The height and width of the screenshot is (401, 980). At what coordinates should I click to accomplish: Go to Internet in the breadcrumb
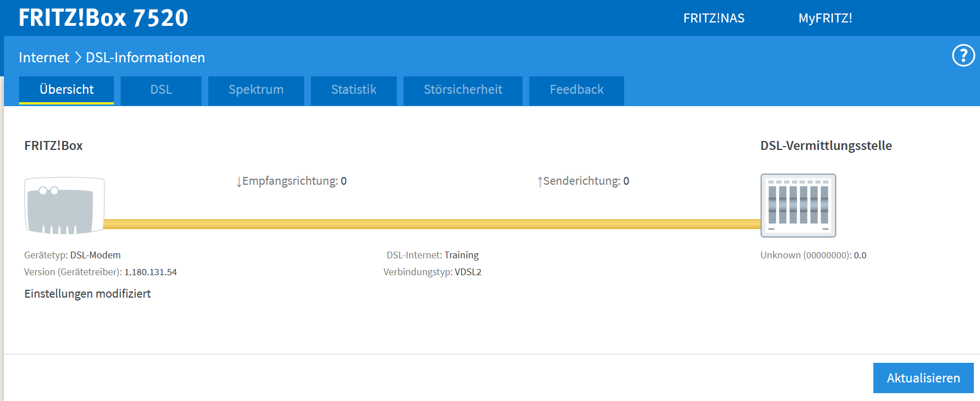coord(44,57)
